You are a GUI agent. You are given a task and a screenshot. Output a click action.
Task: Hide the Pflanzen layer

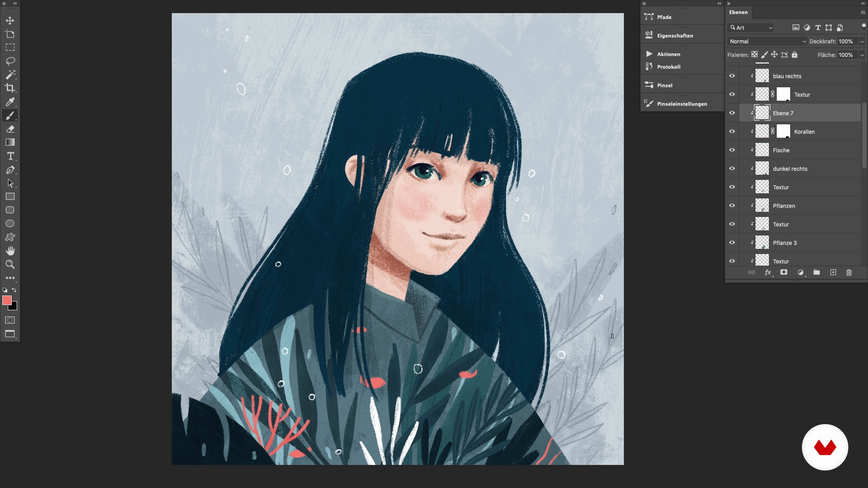(732, 205)
